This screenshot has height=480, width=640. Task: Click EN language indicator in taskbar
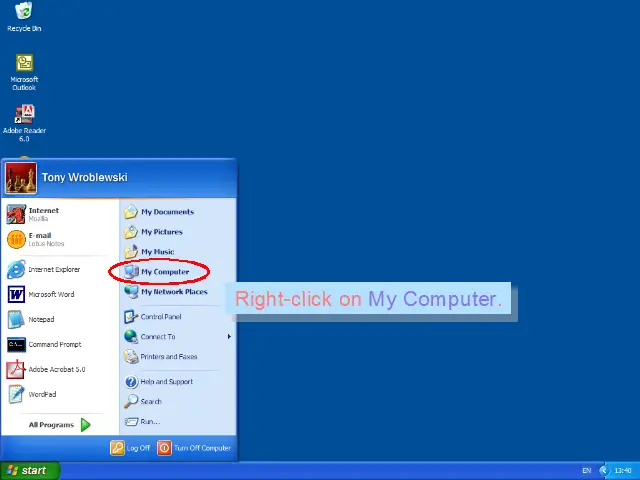[x=587, y=471]
